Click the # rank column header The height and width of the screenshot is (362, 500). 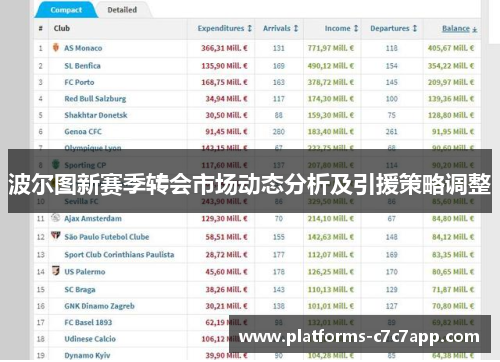pos(41,28)
